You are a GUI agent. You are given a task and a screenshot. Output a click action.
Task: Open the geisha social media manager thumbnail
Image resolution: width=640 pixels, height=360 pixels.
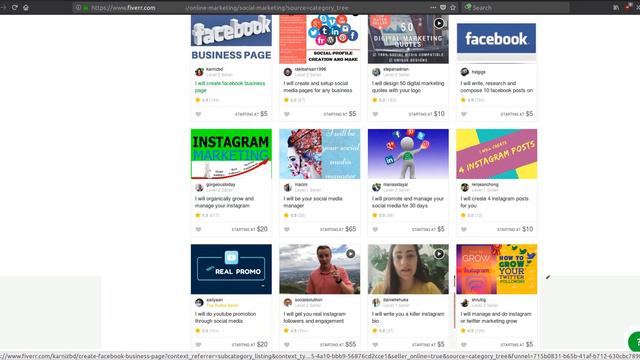click(x=320, y=154)
